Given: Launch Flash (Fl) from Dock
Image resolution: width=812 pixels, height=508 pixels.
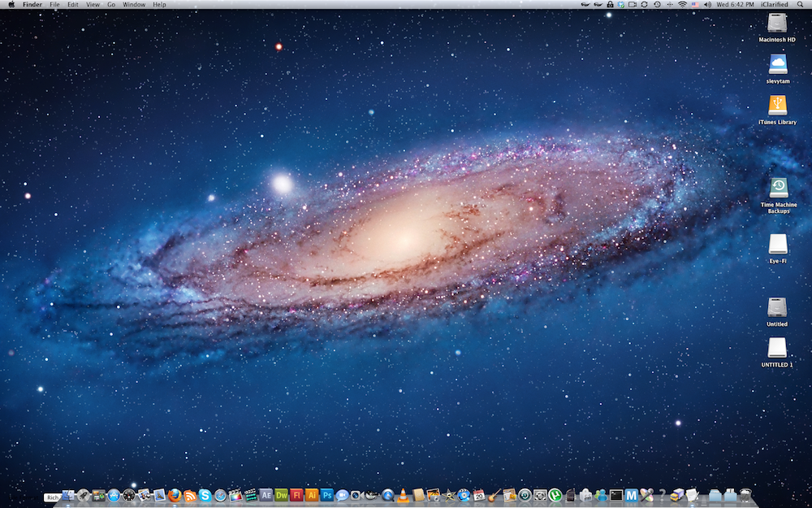Looking at the screenshot, I should [296, 495].
